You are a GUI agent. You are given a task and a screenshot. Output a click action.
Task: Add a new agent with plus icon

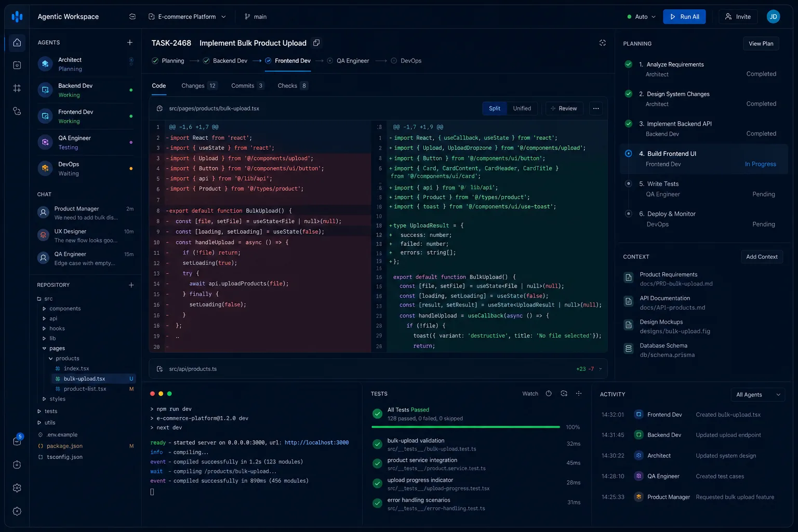(x=130, y=43)
